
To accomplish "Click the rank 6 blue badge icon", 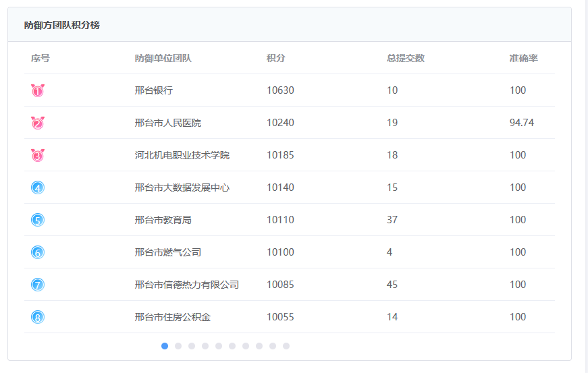I will pos(38,252).
